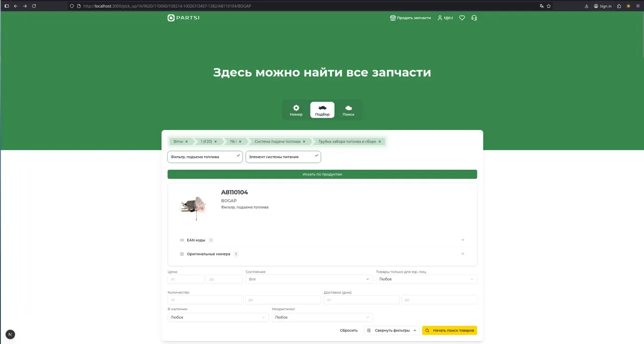Click the user profile icon next to t@t.t
The height and width of the screenshot is (344, 644).
tap(440, 18)
